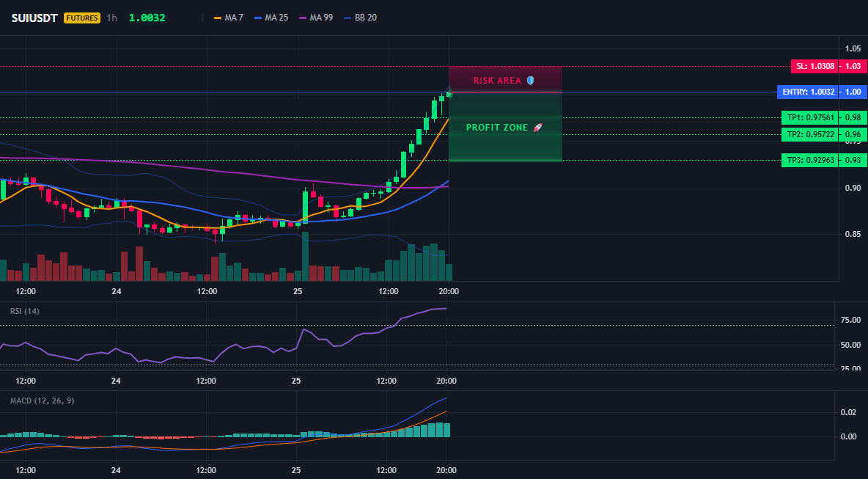Click the green 1.0032 price in the header
The width and height of the screenshot is (868, 479).
[x=147, y=18]
